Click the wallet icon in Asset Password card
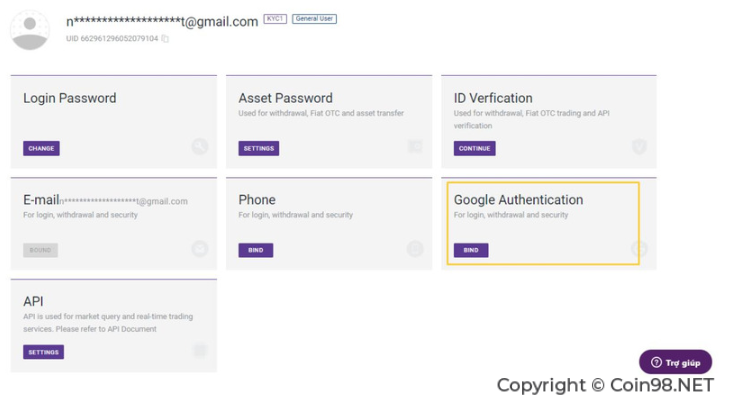731x401 pixels. click(x=415, y=146)
